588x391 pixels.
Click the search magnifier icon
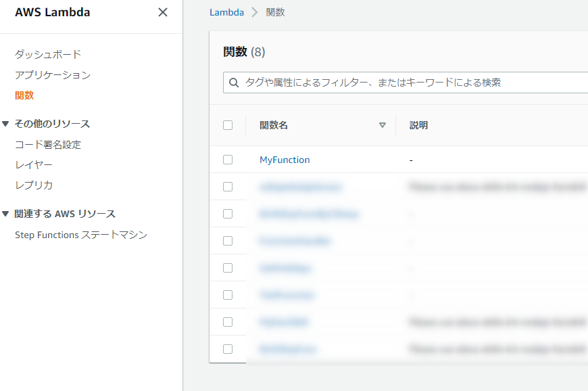234,83
